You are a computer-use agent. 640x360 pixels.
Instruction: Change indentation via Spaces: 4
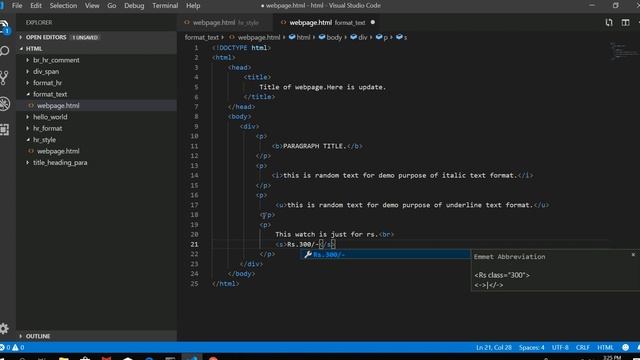(x=531, y=348)
